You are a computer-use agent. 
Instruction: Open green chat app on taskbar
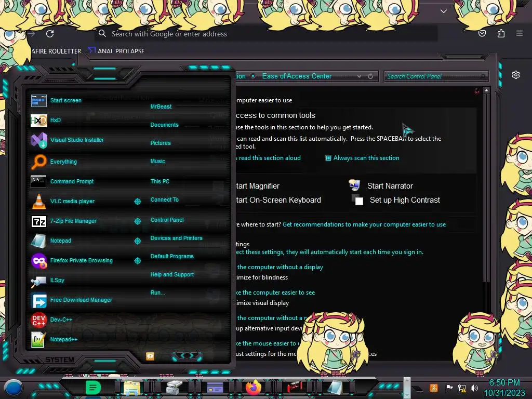[x=93, y=388]
